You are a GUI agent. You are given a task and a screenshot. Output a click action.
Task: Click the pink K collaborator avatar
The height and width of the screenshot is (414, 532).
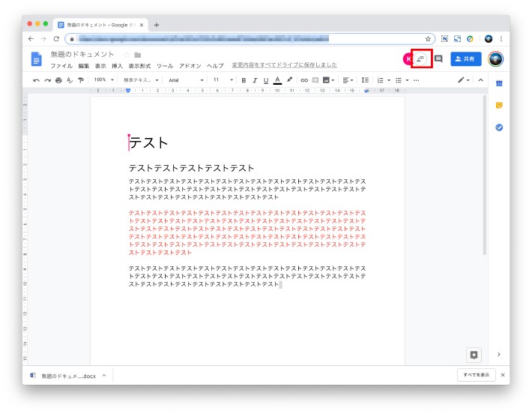pyautogui.click(x=408, y=58)
